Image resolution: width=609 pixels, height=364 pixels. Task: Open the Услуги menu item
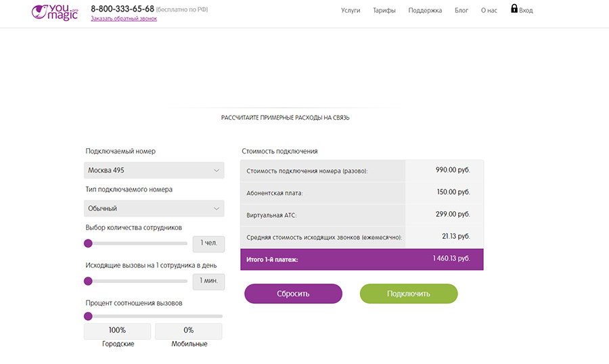point(351,11)
